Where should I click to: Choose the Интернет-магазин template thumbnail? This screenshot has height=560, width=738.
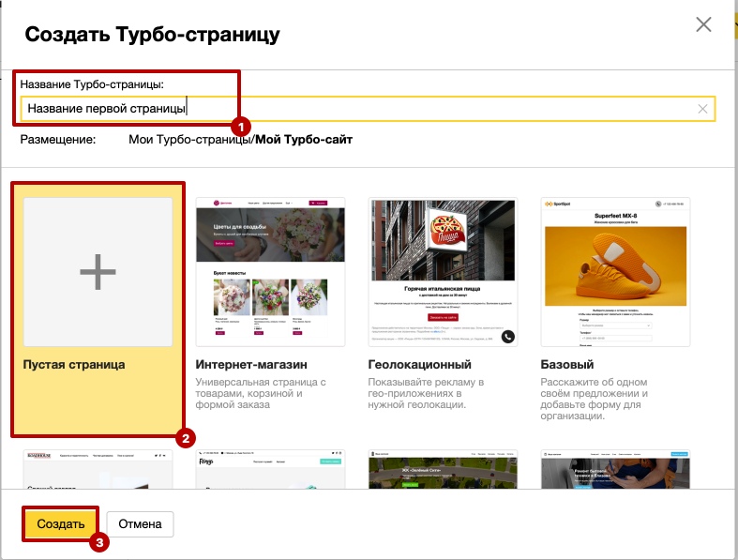(270, 272)
